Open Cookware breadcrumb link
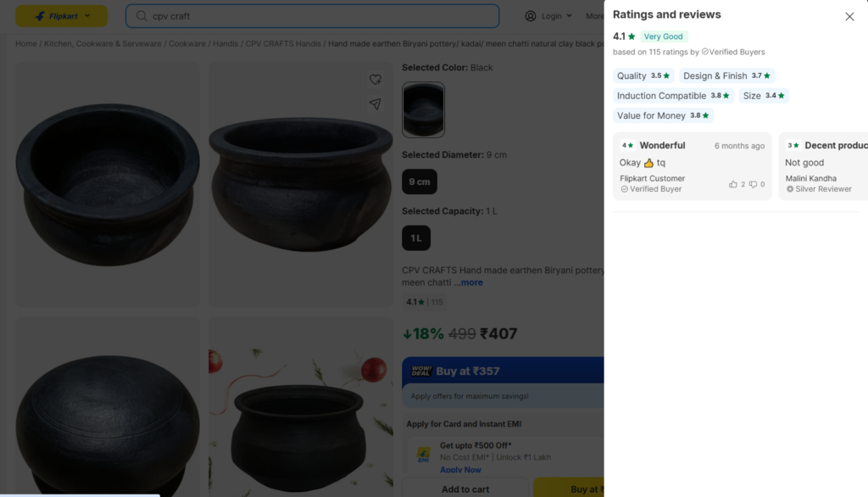Viewport: 868px width, 497px height. [186, 43]
